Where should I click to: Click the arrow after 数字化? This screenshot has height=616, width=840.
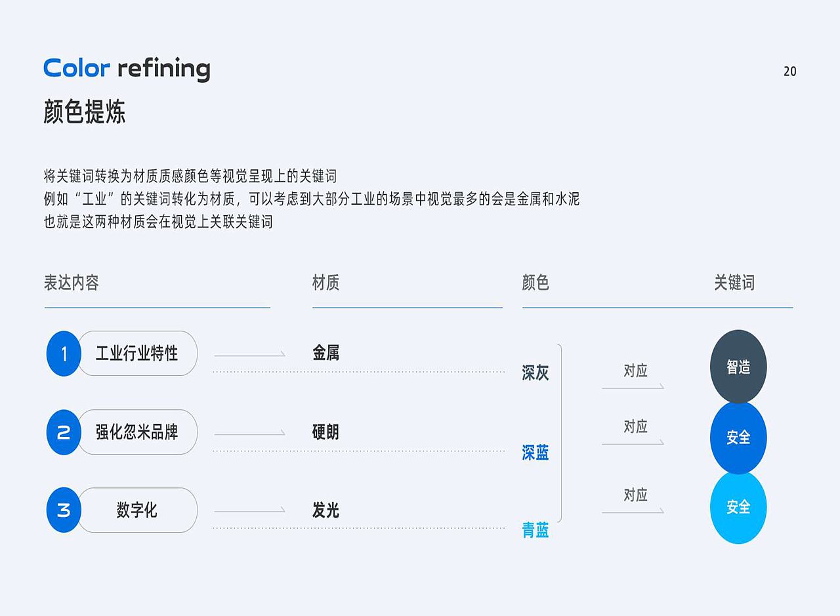click(x=249, y=510)
